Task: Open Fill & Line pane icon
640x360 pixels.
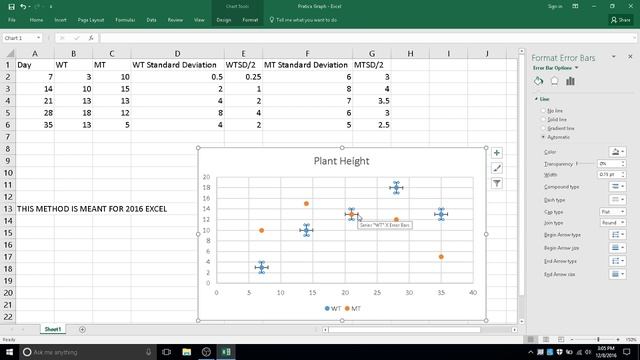Action: [538, 81]
